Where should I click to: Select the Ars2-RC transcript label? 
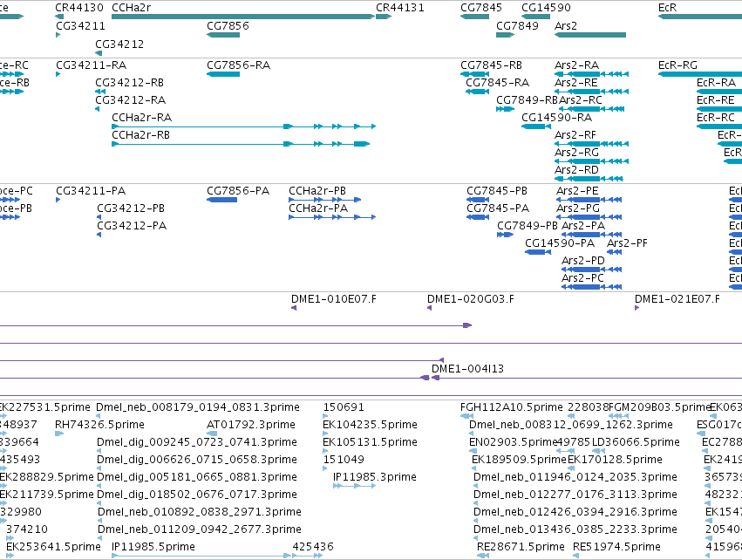pyautogui.click(x=581, y=100)
